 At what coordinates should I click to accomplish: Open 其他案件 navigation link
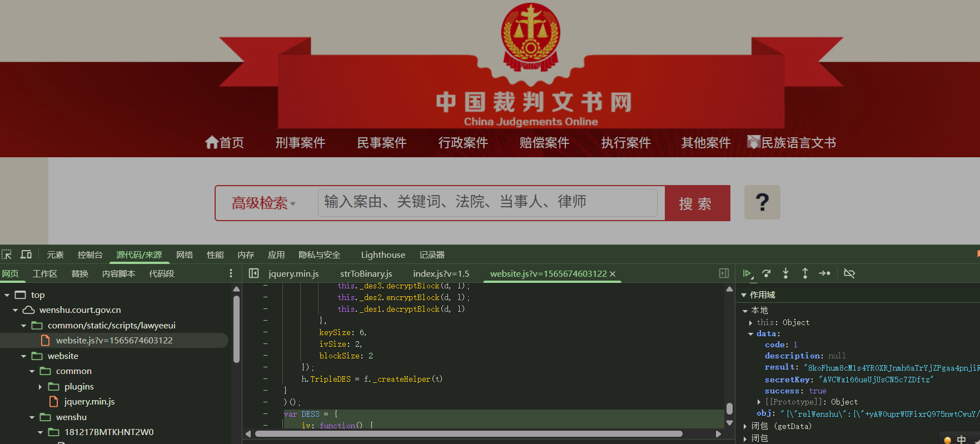click(706, 143)
